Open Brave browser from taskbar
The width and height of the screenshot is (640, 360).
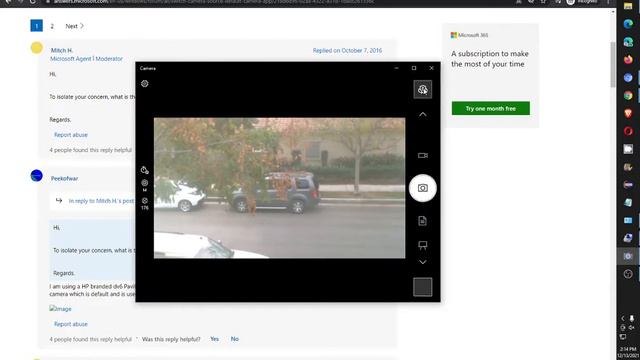pyautogui.click(x=628, y=113)
